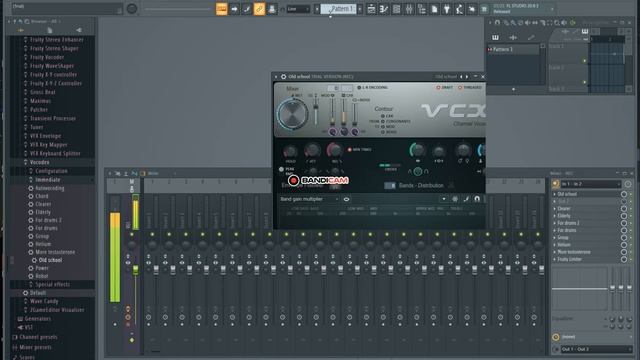
Task: Click the green power icon in Playlist toolbar
Action: click(x=572, y=22)
